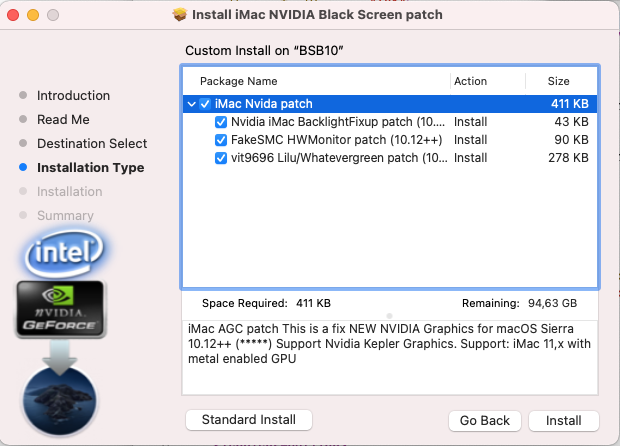The width and height of the screenshot is (620, 446).
Task: Go to the Destination Select step
Action: pos(92,144)
